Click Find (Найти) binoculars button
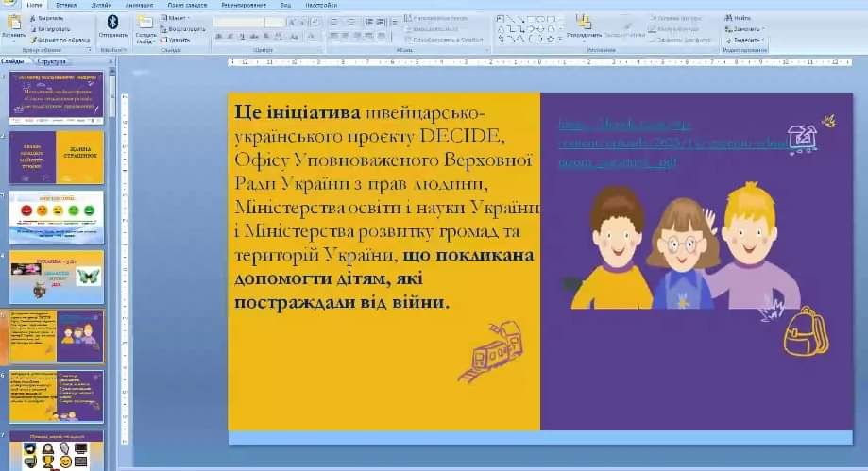The height and width of the screenshot is (471, 868). point(738,18)
